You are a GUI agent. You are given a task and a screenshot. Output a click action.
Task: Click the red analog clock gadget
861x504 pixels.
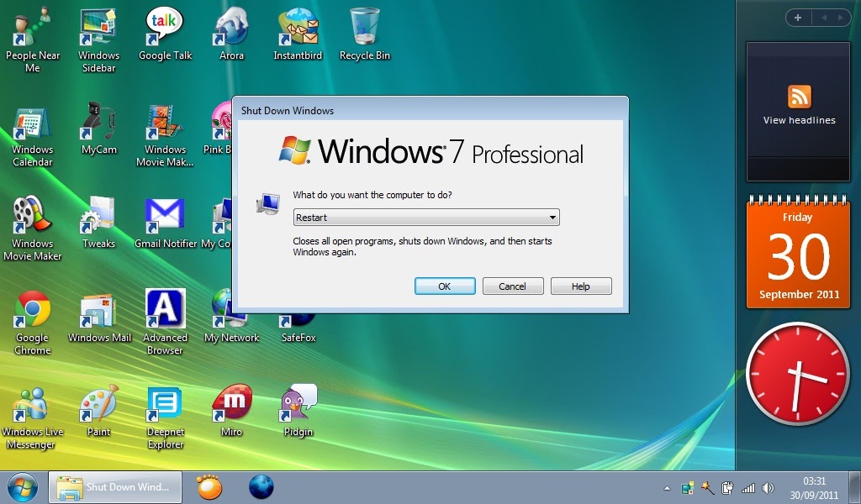point(798,374)
